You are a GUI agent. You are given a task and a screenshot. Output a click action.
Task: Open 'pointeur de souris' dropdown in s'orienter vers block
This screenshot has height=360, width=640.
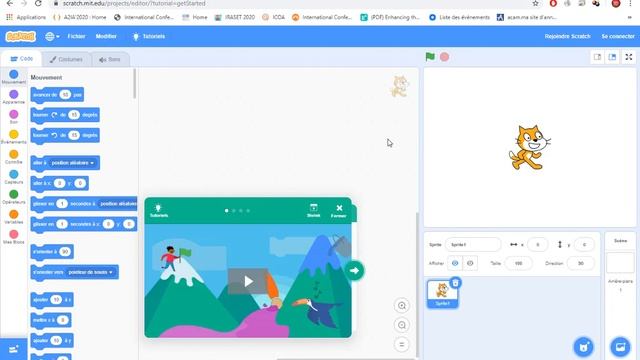coord(90,272)
